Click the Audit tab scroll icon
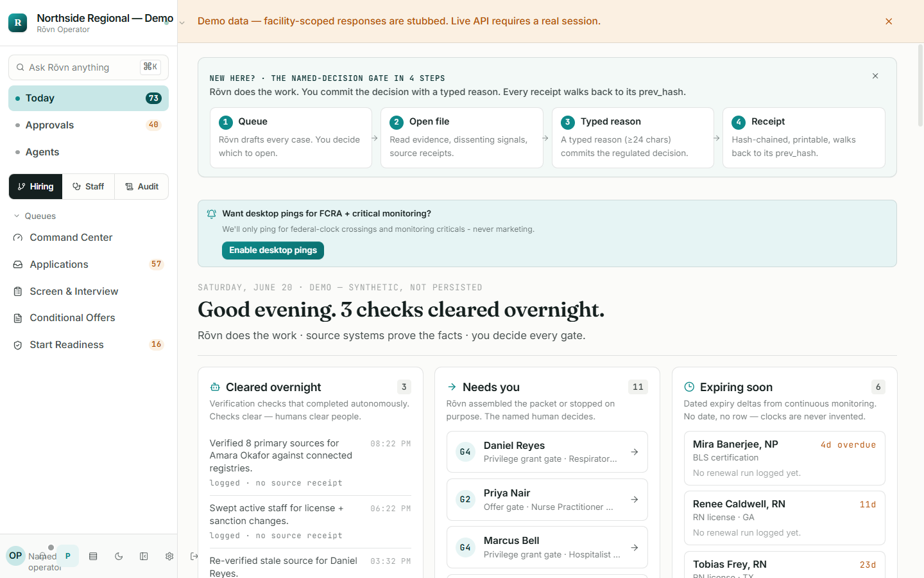Image resolution: width=924 pixels, height=578 pixels. coord(129,187)
